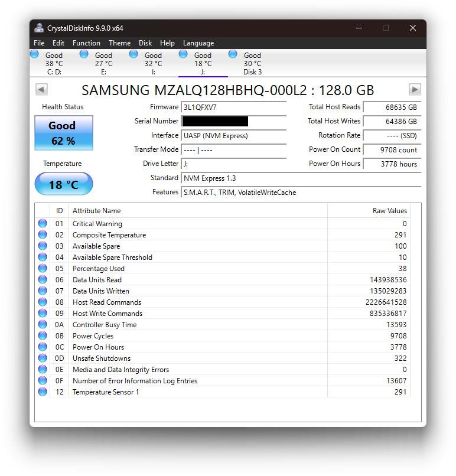Click status icon of Temperature Sensor 1 row
The image size is (456, 476).
(x=43, y=392)
